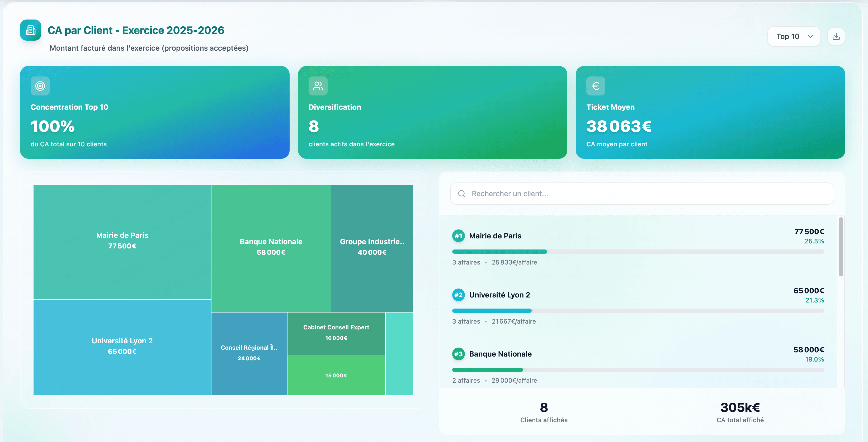Click the euro icon on the Ticket Moyen card
Screen dimensions: 868x442
click(595, 86)
